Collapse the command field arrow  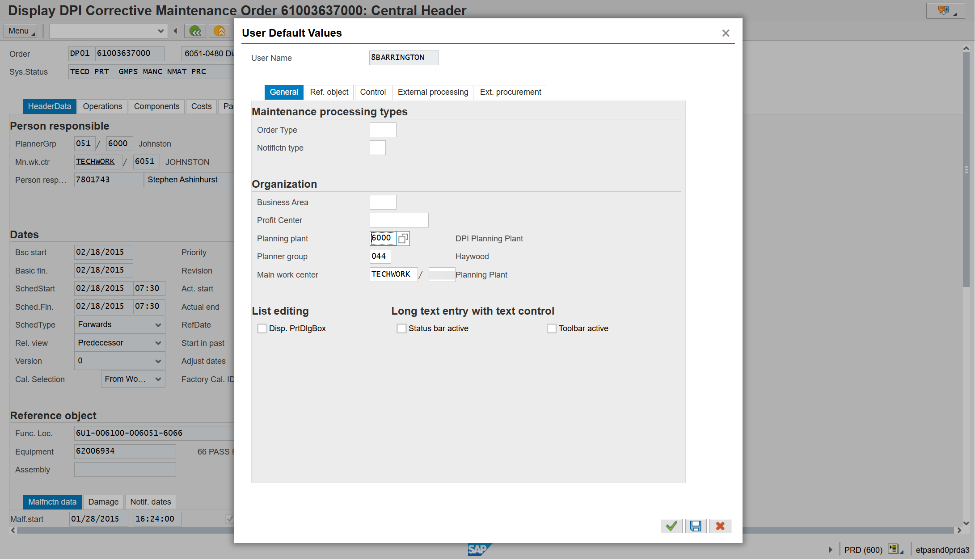tap(176, 31)
